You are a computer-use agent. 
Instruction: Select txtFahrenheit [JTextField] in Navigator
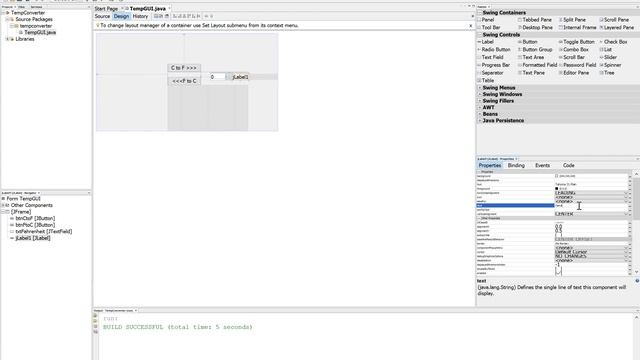click(x=44, y=231)
